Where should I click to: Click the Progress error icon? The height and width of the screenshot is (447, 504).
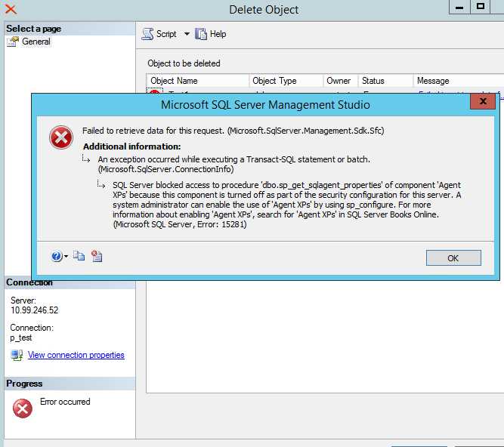coord(23,408)
